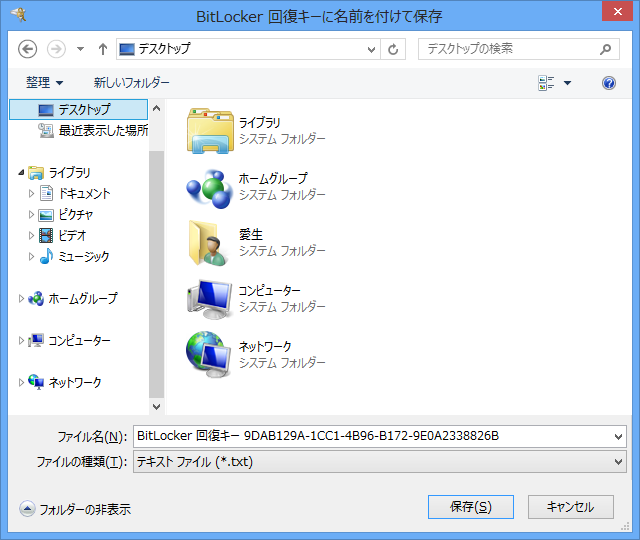Click the navigation pane scrollbar thumb
The image size is (640, 540).
pyautogui.click(x=156, y=274)
